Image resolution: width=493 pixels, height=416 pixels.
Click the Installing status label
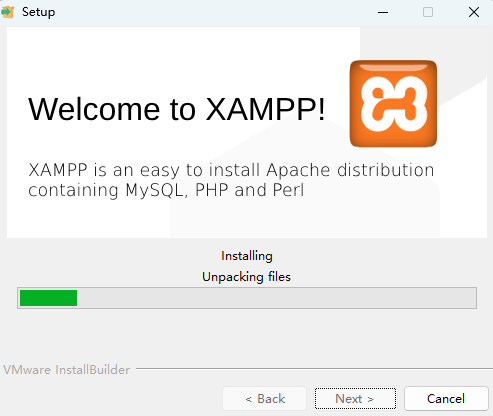tap(247, 256)
